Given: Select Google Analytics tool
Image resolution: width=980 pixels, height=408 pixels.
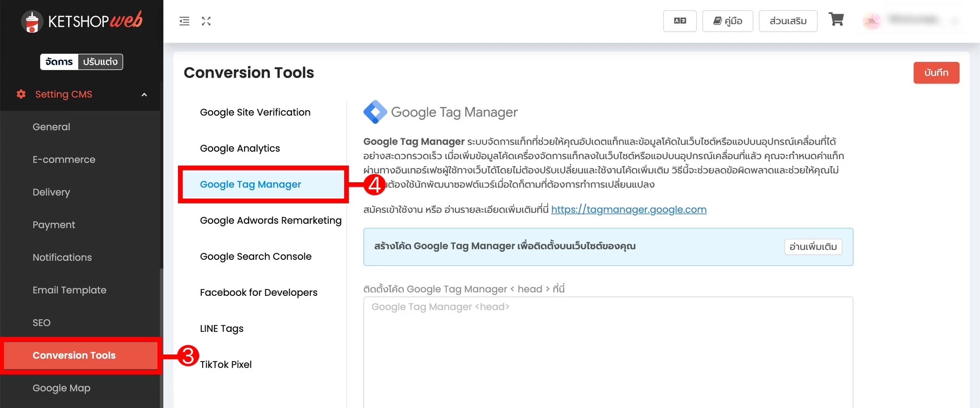Looking at the screenshot, I should (x=240, y=148).
